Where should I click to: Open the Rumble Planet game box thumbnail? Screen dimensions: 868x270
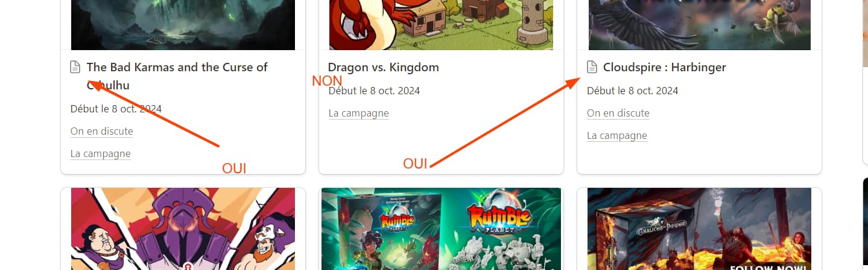(441, 229)
